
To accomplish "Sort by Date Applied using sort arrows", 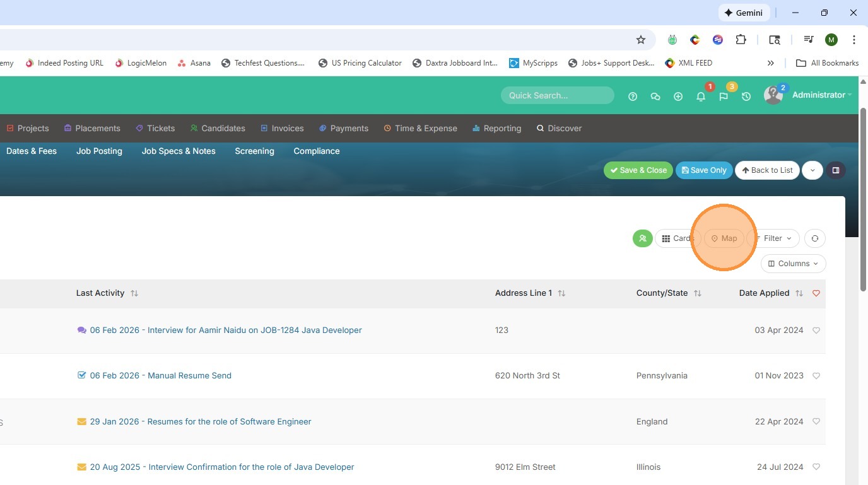I will (x=799, y=293).
